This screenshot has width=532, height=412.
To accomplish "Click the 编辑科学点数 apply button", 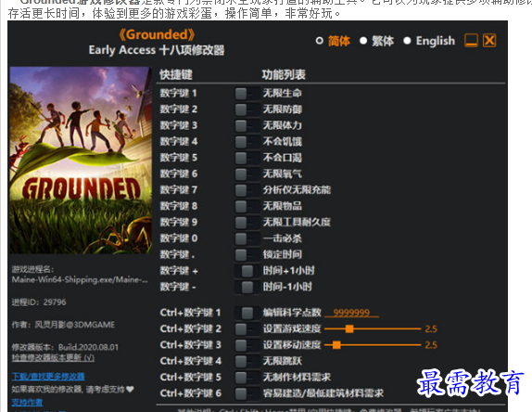I will [x=247, y=313].
